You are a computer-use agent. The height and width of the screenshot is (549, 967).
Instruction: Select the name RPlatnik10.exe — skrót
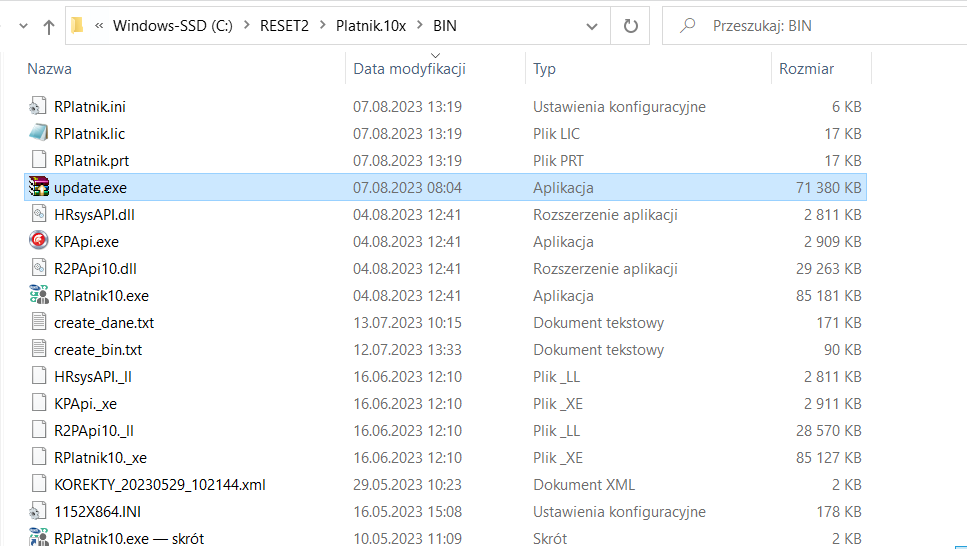tap(129, 539)
